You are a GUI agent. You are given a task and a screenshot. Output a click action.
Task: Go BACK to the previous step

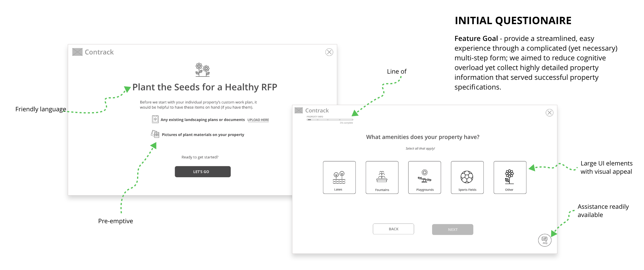pyautogui.click(x=393, y=229)
